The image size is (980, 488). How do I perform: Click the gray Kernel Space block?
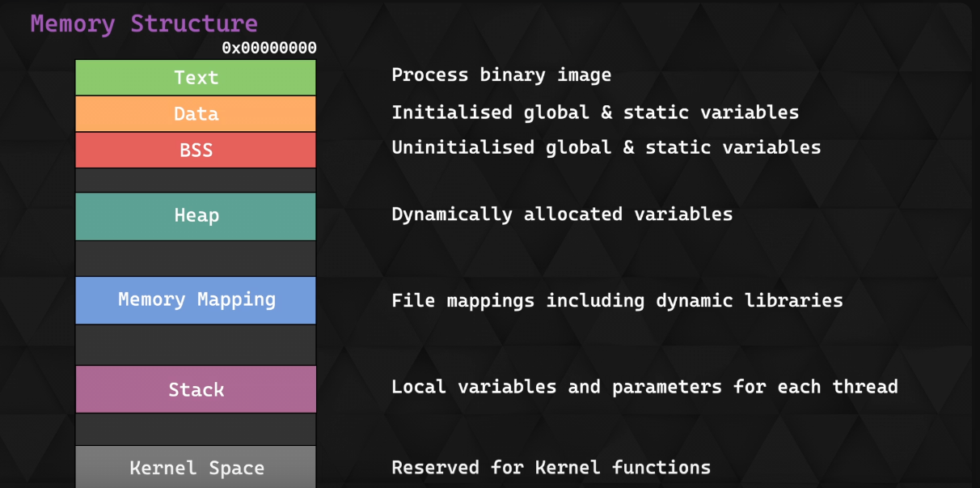pos(196,468)
